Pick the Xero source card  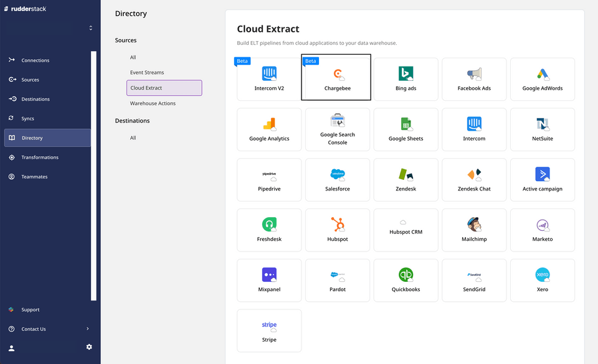pyautogui.click(x=543, y=280)
